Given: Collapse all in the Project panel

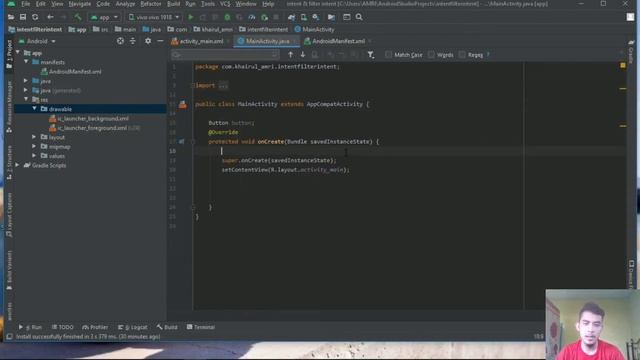Looking at the screenshot, I should [133, 41].
